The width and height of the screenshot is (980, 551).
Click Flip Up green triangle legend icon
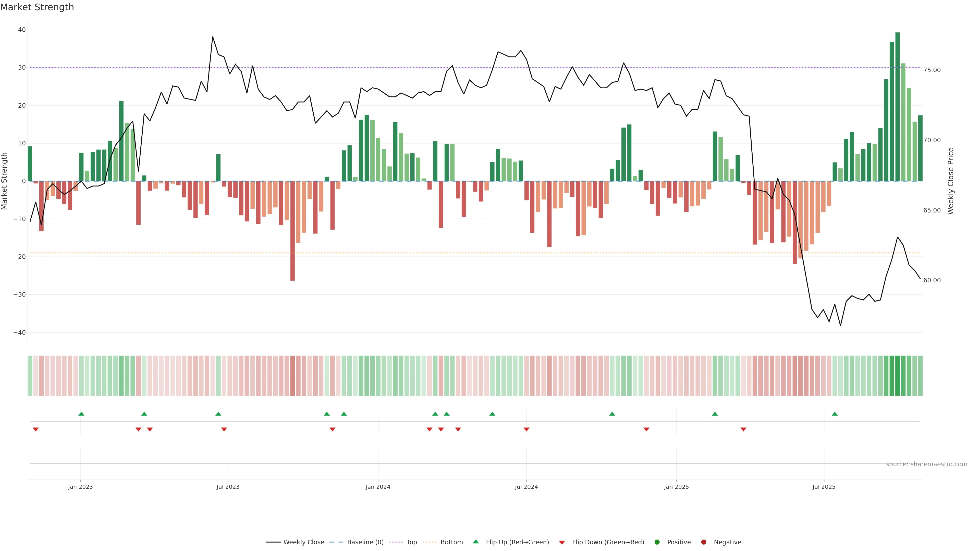475,542
